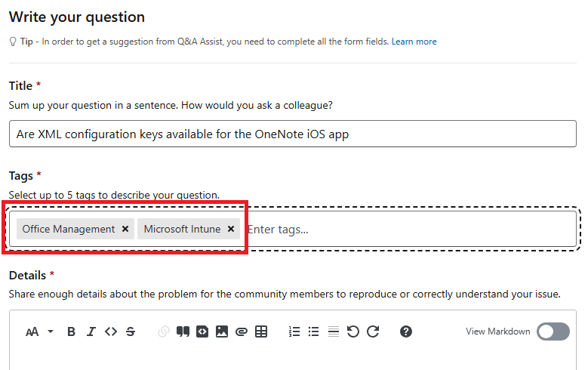This screenshot has width=588, height=370.
Task: Click the View Markdown label text
Action: 498,331
